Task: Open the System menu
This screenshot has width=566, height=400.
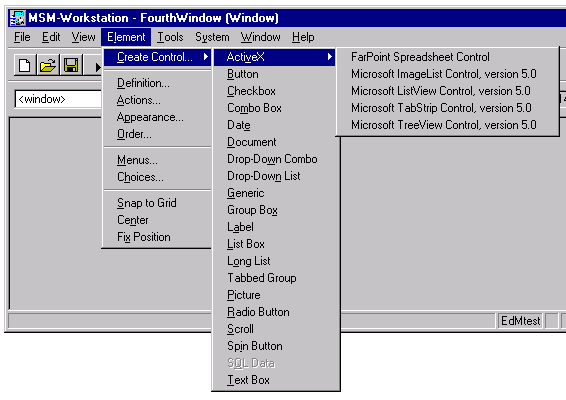Action: point(212,37)
